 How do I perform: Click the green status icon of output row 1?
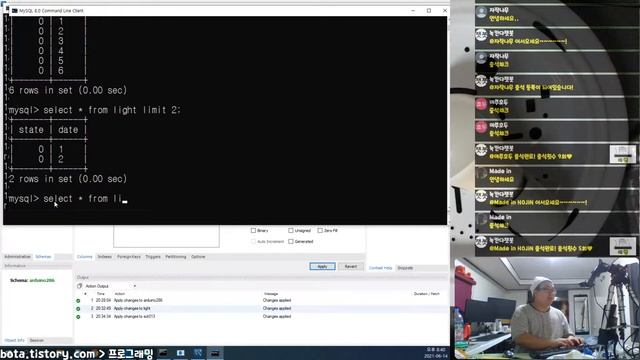tap(78, 301)
